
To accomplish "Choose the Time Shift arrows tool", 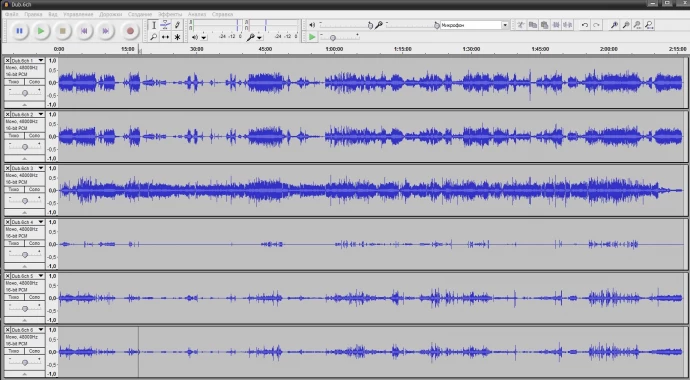I will [165, 37].
